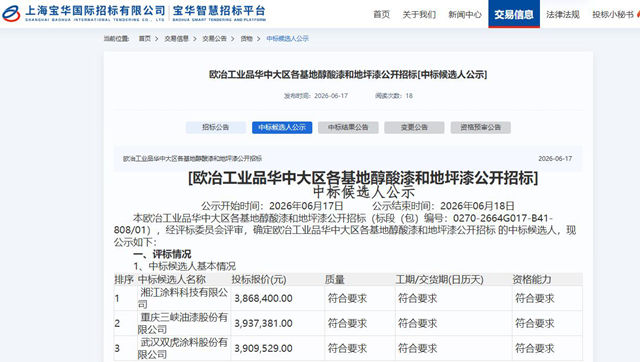Click the 武汉双虎涂料股份有限公司 candidate cell
The image size is (640, 362).
(183, 348)
